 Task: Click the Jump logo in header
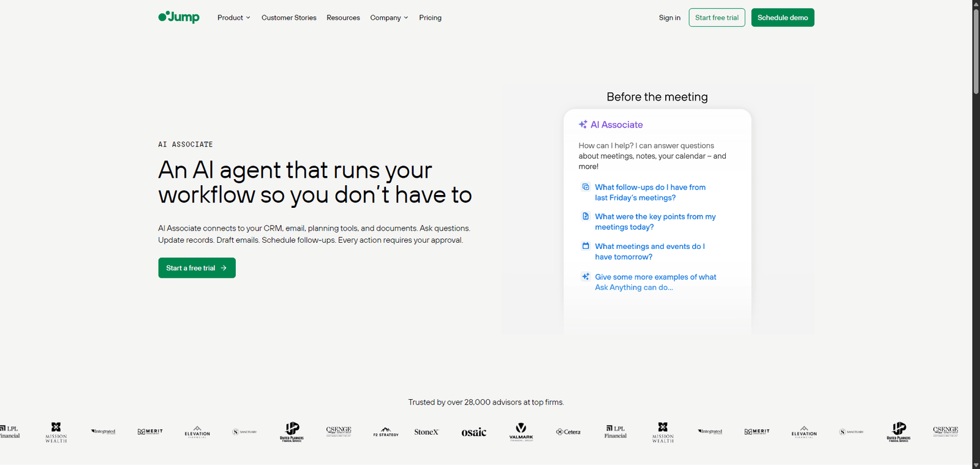(179, 17)
